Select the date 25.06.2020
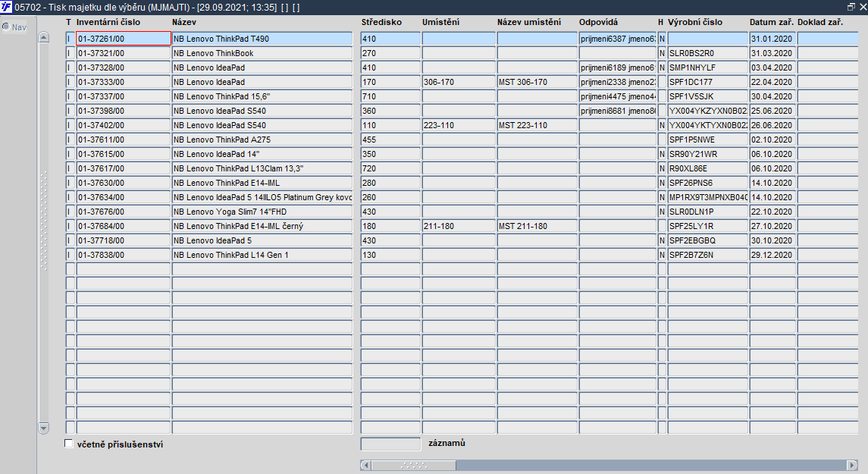The width and height of the screenshot is (868, 474). [x=772, y=111]
